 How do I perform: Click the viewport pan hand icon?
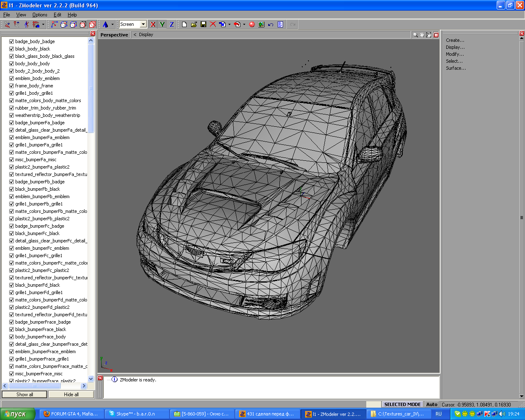click(422, 35)
